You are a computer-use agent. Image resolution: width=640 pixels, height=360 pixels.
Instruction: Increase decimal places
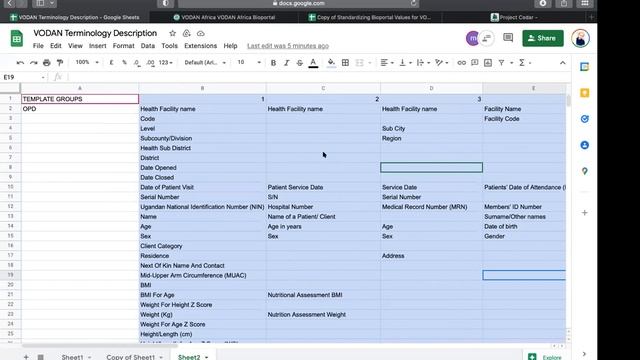(151, 63)
